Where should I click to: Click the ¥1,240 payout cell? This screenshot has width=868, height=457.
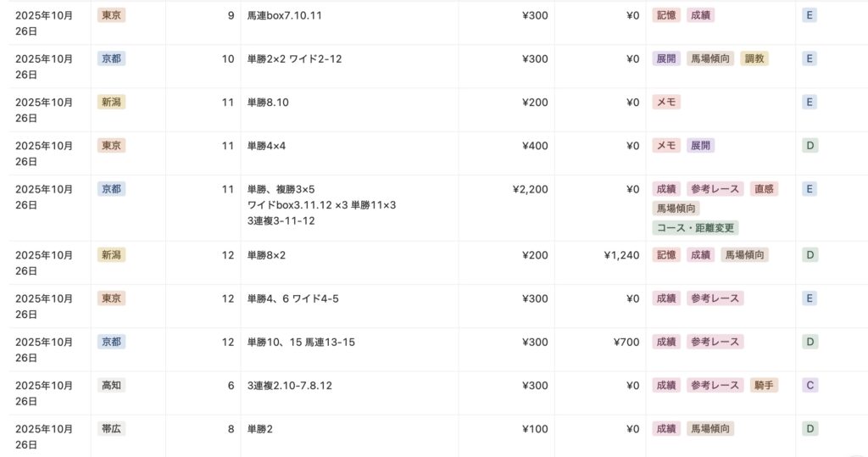(621, 255)
